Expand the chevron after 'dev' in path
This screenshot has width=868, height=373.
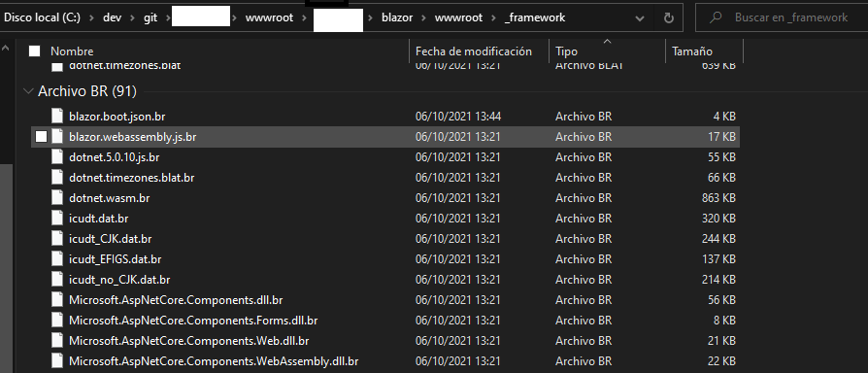tap(132, 17)
